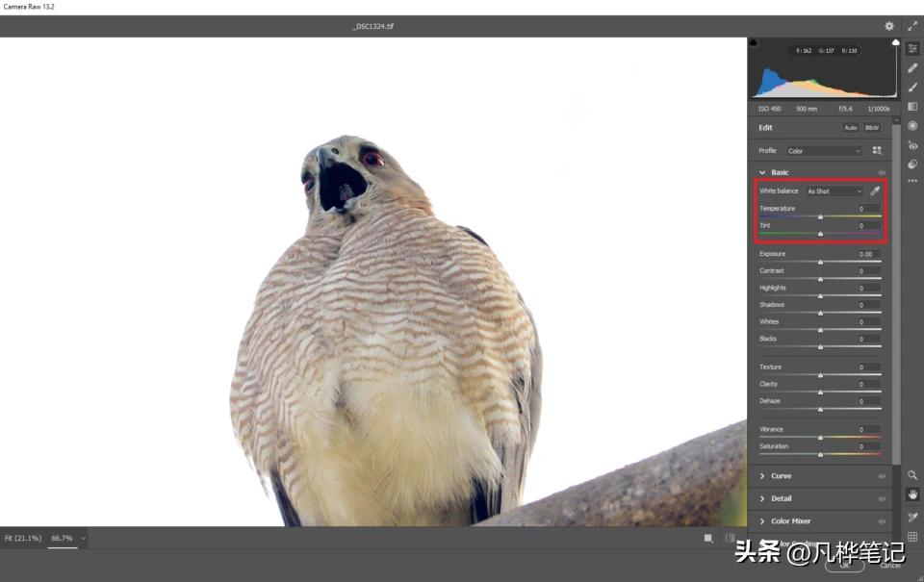Expand the Color Mixer section
This screenshot has height=582, width=924.
pyautogui.click(x=762, y=521)
